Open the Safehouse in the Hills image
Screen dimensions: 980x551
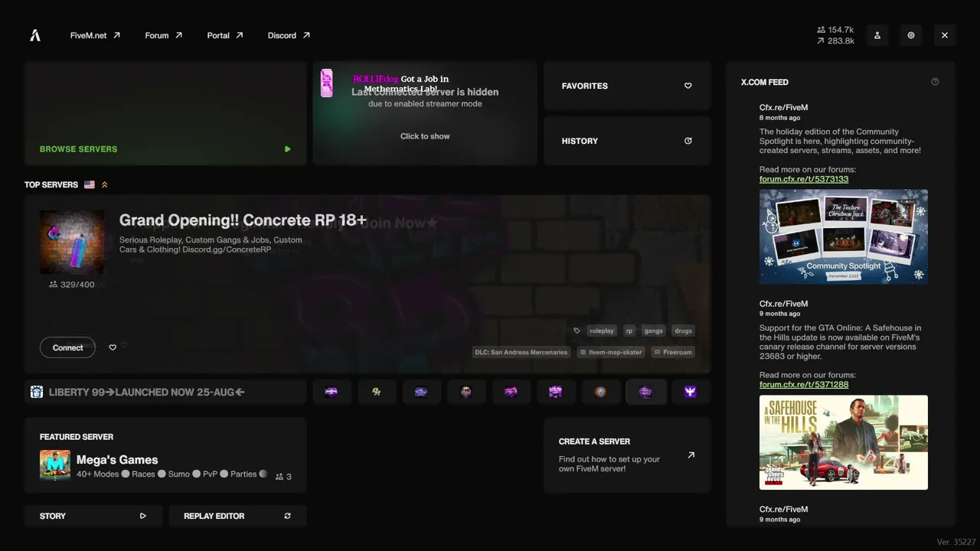coord(844,442)
